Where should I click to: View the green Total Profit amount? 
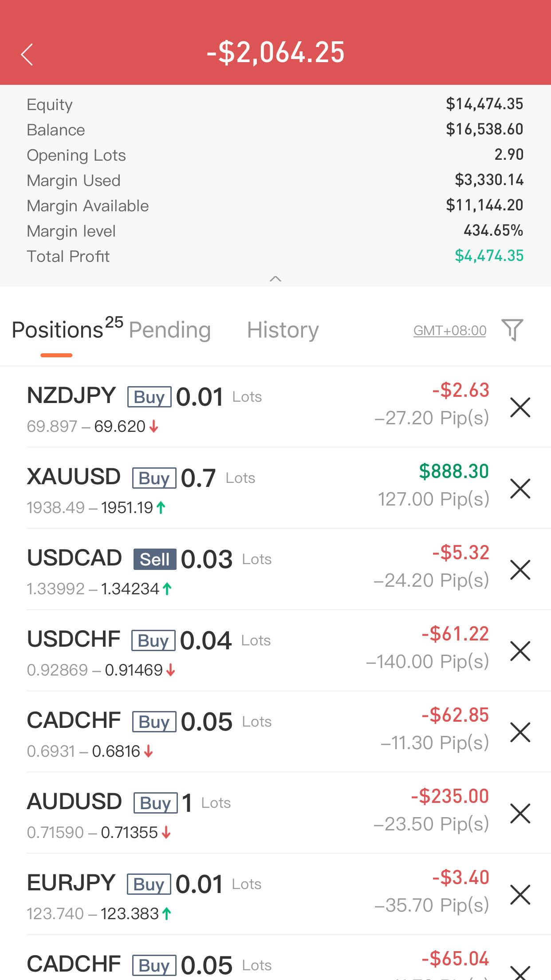point(489,256)
